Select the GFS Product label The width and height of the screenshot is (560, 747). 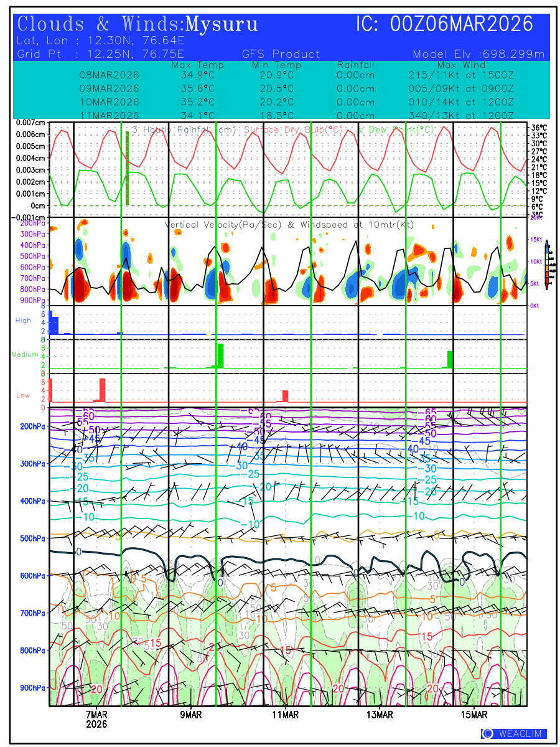point(281,54)
